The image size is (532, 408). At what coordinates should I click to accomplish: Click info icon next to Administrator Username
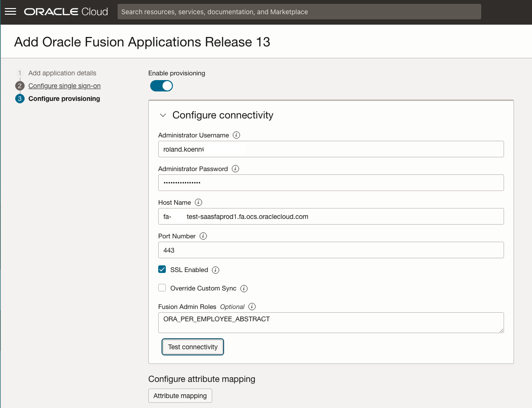(x=237, y=135)
